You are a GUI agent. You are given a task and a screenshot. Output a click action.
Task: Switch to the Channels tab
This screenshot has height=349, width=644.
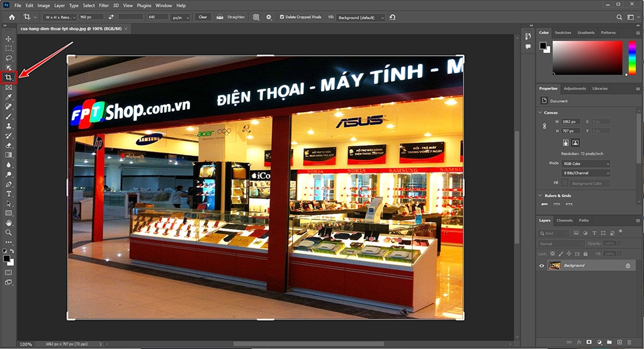click(x=564, y=220)
